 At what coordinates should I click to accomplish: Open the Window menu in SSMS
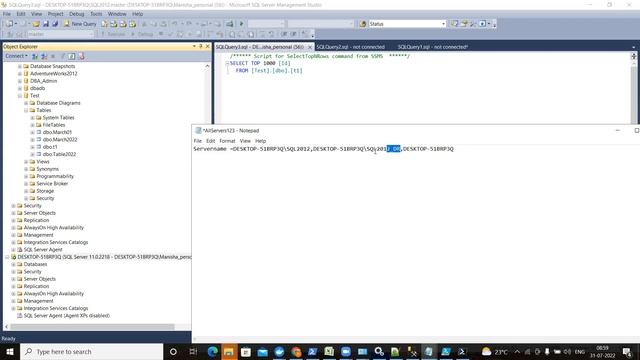[117, 14]
